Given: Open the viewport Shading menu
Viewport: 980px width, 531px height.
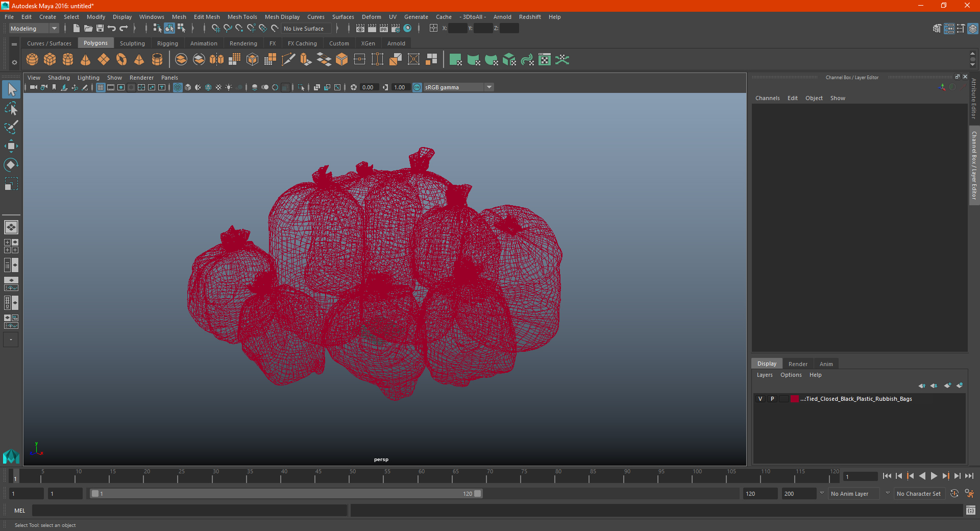Looking at the screenshot, I should [59, 78].
